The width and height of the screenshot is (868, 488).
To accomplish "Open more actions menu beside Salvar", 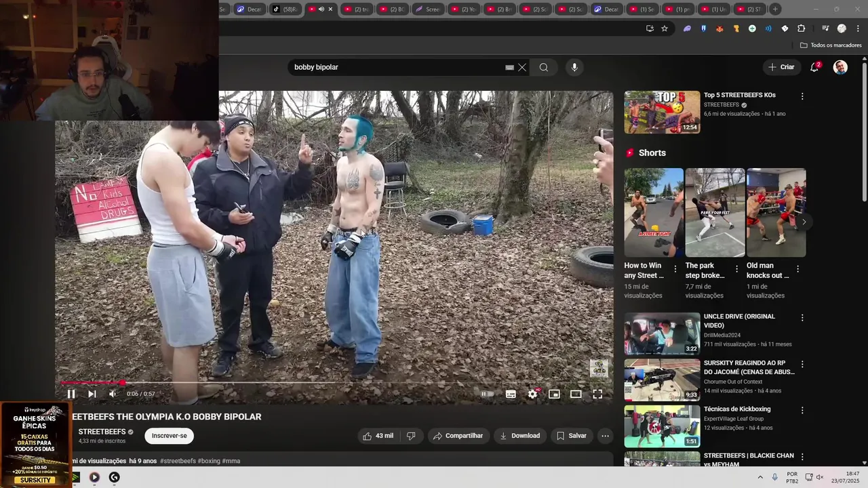I will pyautogui.click(x=605, y=436).
